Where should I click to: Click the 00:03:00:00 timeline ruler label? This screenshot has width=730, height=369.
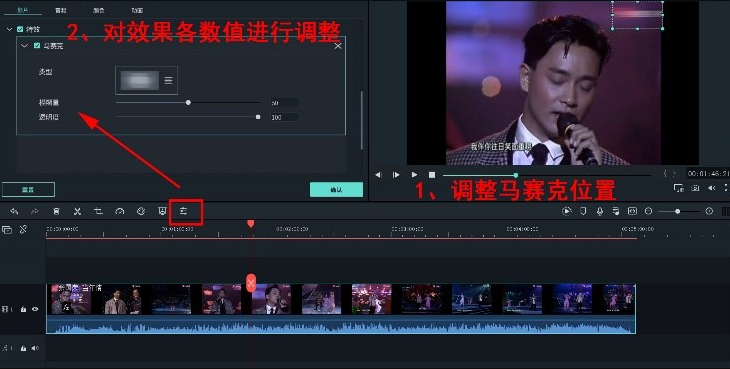(407, 229)
